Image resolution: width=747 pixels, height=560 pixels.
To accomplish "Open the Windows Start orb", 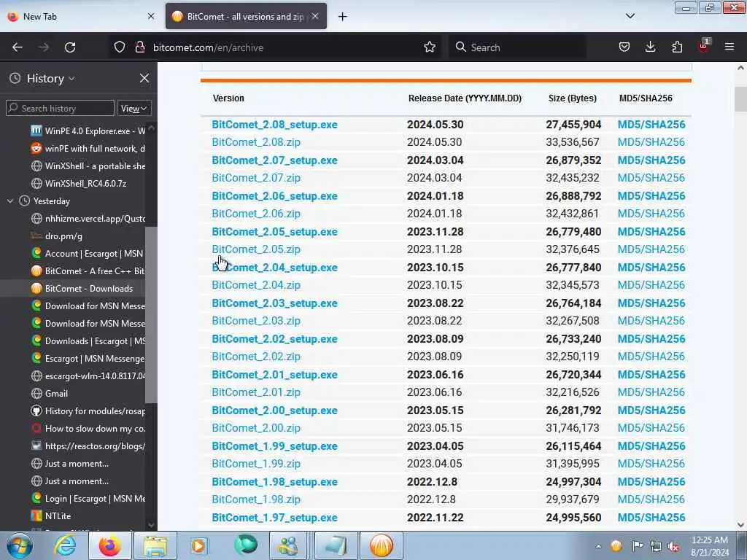I will (x=20, y=545).
